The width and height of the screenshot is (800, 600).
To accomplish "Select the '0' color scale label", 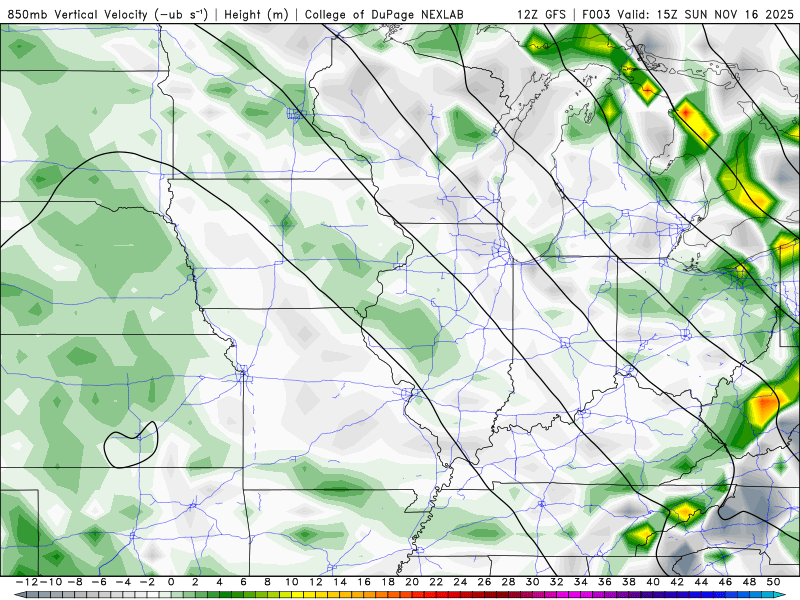I will point(171,582).
